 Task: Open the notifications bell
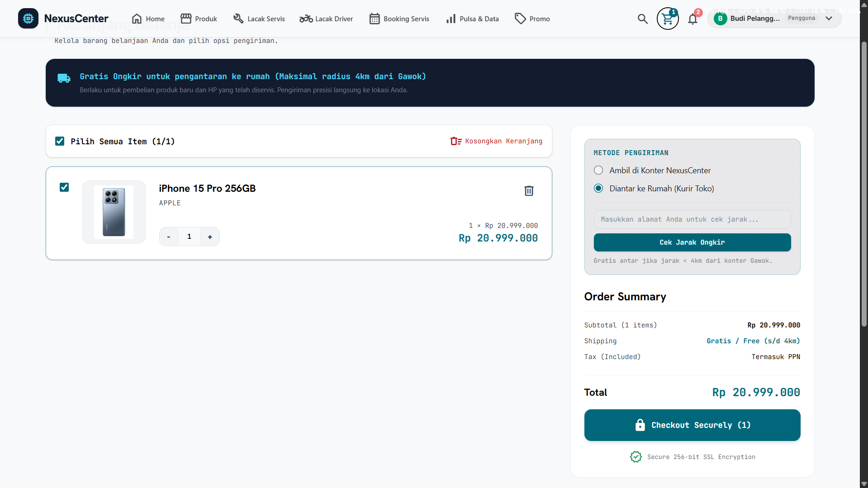pos(693,19)
